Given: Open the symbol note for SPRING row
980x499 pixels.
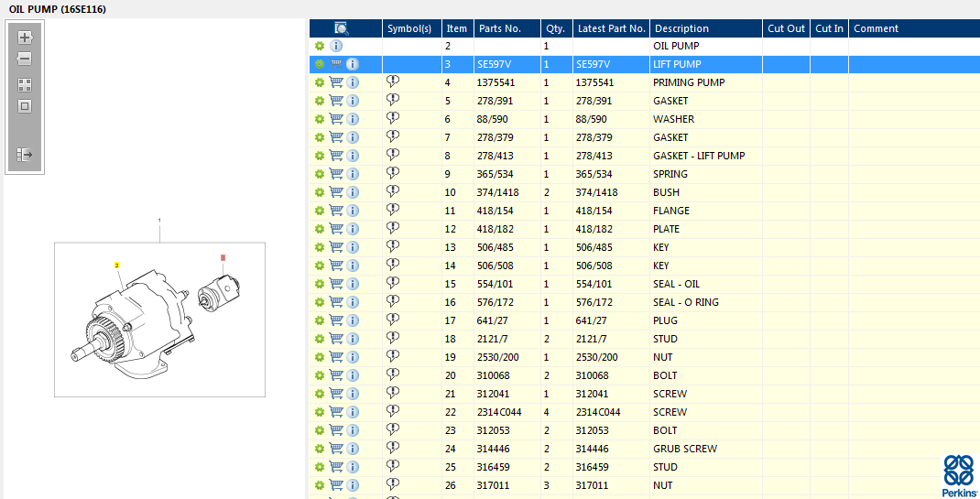Looking at the screenshot, I should [393, 173].
